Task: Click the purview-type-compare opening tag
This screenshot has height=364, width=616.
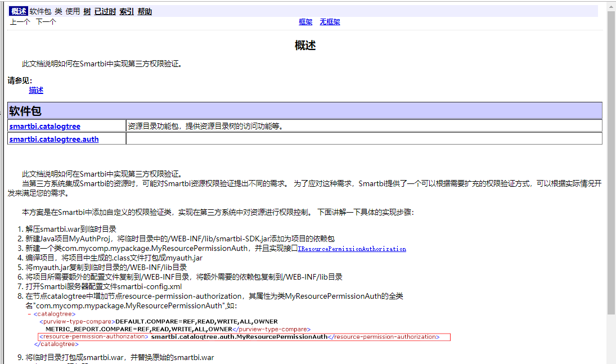Action: (78, 322)
